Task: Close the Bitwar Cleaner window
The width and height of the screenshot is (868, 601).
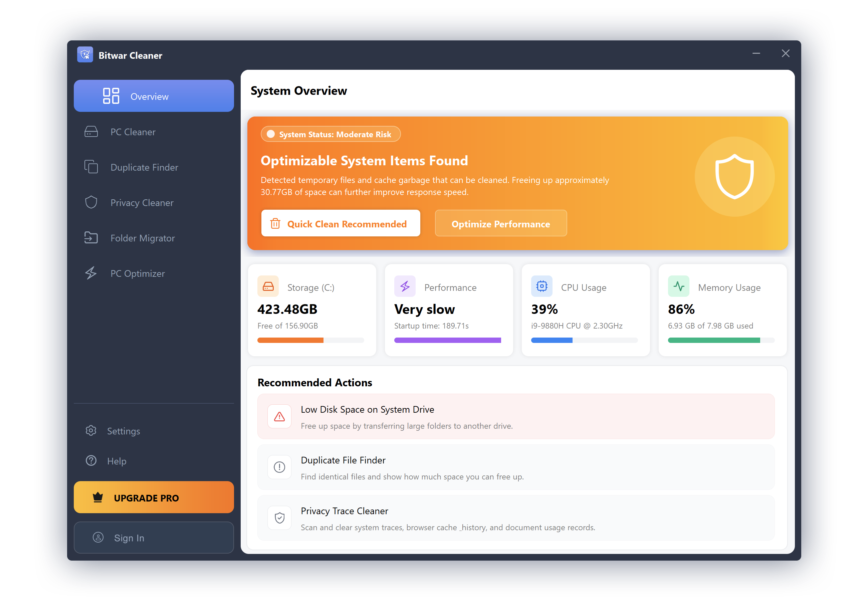Action: (785, 53)
